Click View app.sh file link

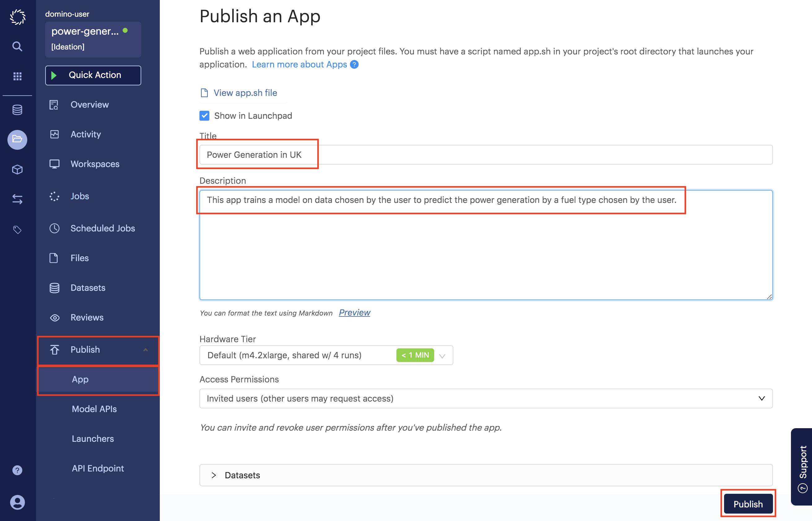click(x=245, y=93)
